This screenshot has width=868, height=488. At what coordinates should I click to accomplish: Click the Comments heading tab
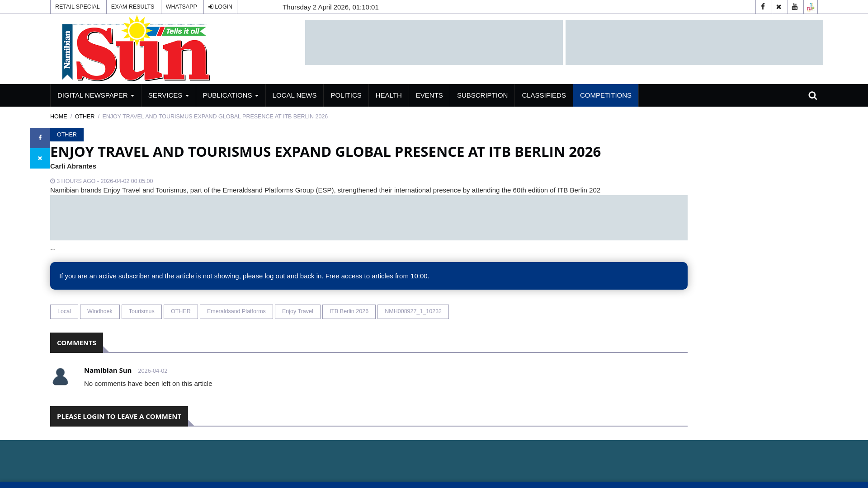(76, 343)
